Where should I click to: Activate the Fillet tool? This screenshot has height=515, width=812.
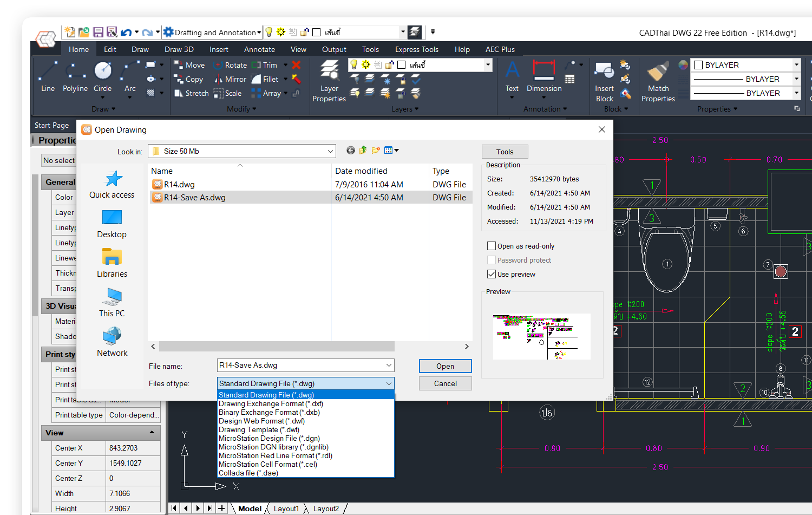pos(265,79)
